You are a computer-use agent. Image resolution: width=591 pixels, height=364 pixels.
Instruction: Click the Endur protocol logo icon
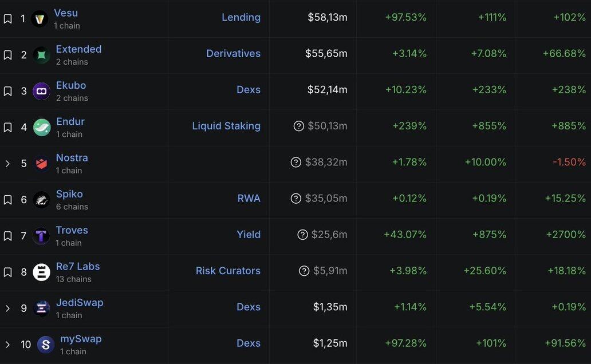[x=41, y=127]
